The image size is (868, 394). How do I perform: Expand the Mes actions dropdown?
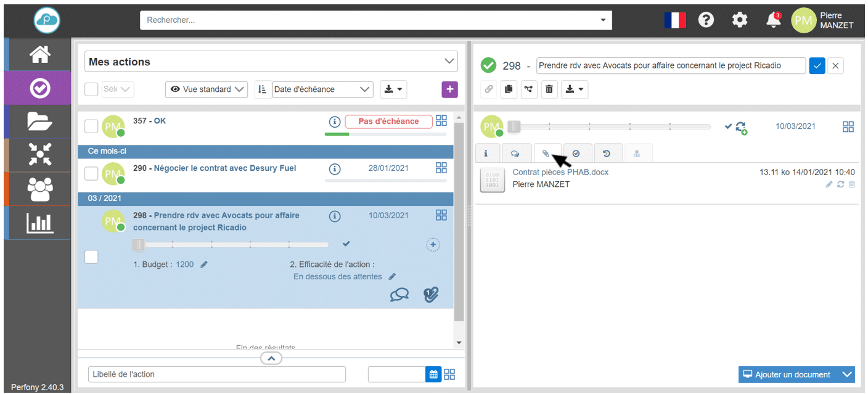pos(449,62)
